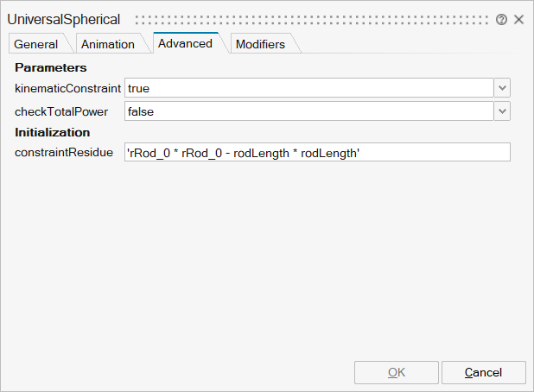Click the constraintResidue parameter label

[x=63, y=153]
